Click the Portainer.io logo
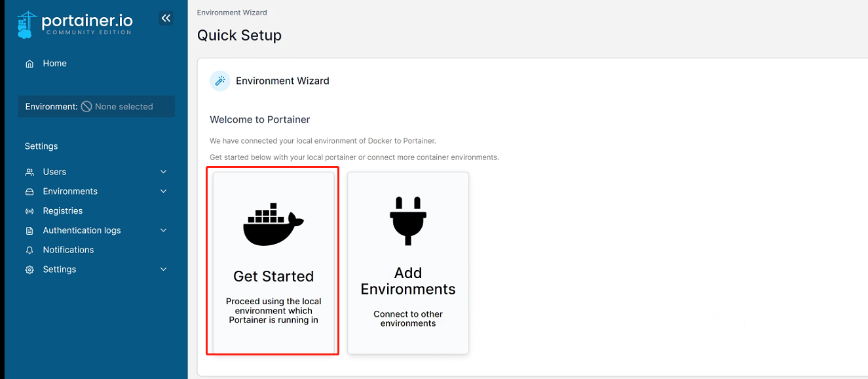 click(x=75, y=24)
